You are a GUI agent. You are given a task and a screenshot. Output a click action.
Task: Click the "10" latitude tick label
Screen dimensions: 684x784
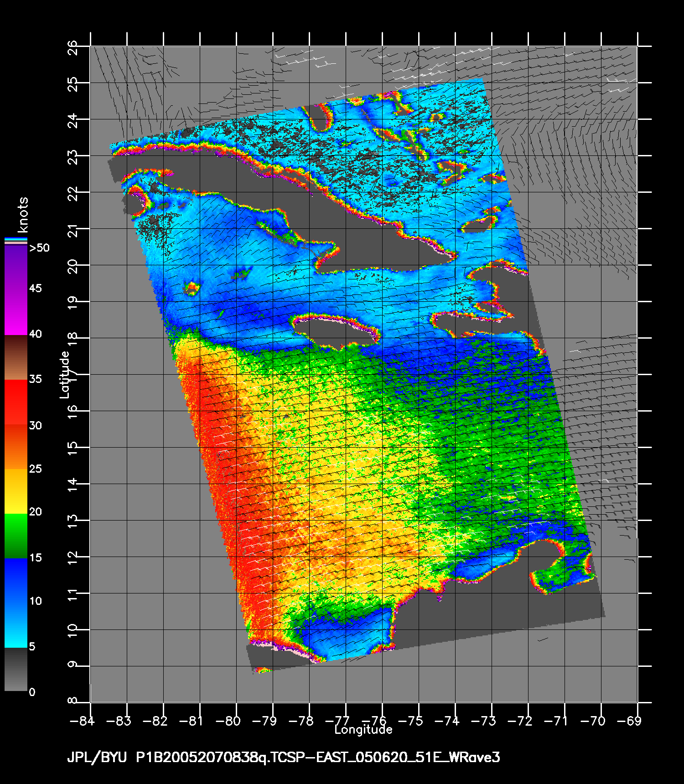[73, 631]
